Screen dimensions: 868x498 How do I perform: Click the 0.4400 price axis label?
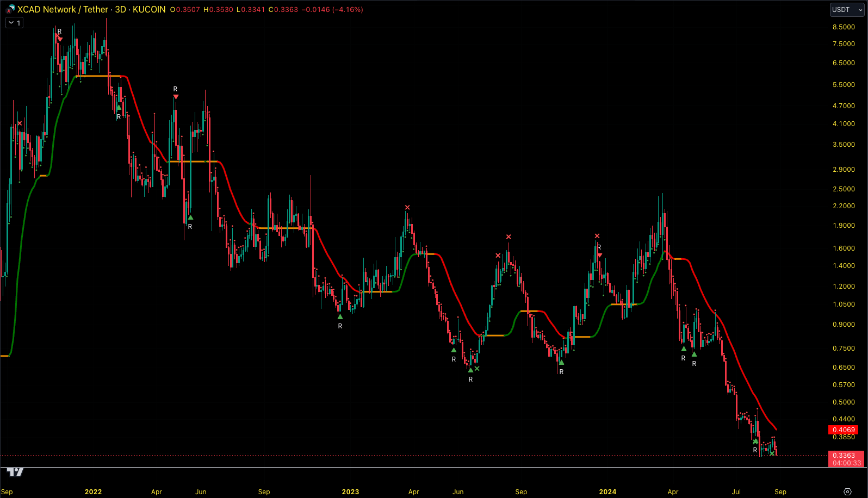844,419
